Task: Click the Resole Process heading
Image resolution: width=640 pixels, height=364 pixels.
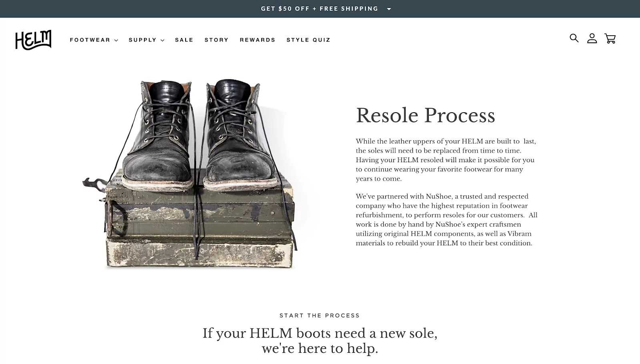Action: point(426,115)
